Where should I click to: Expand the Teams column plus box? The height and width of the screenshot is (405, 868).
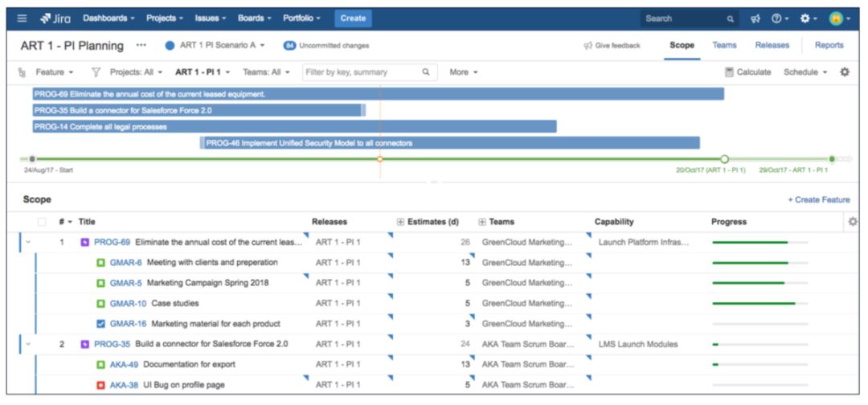pos(481,222)
